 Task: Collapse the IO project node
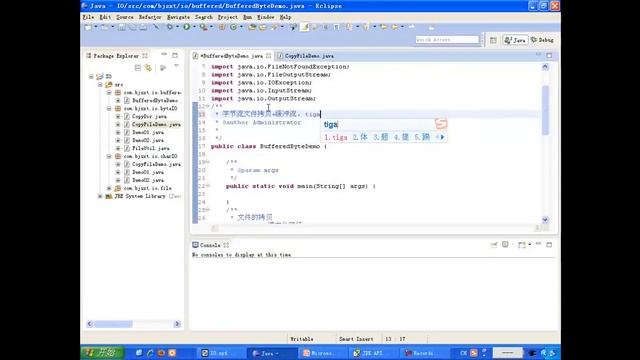click(x=91, y=76)
